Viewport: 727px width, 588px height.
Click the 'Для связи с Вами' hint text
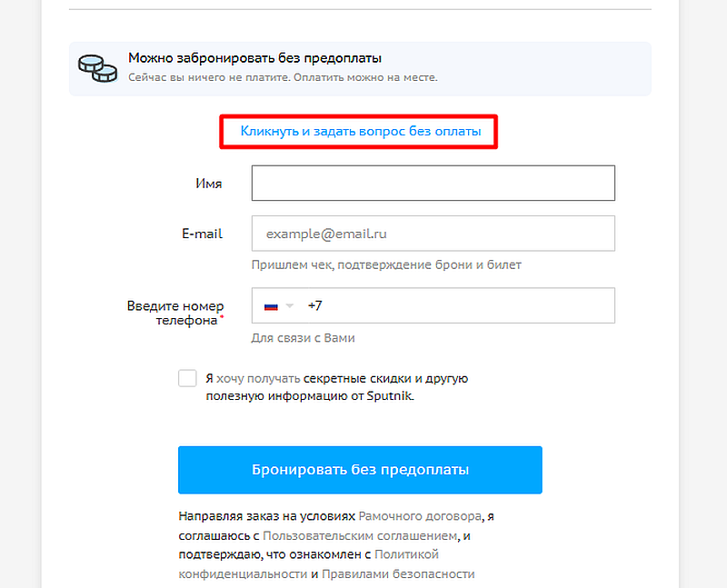[x=303, y=338]
